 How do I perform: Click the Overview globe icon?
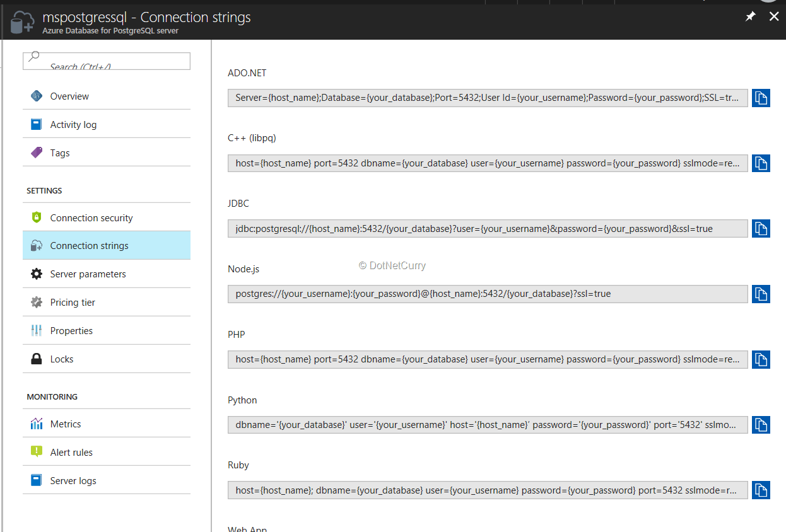[37, 96]
